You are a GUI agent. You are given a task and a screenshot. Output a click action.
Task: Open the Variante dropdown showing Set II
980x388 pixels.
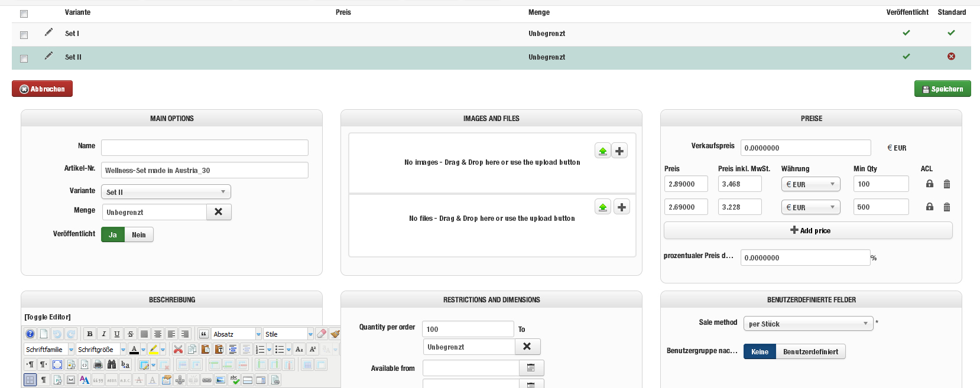tap(166, 191)
